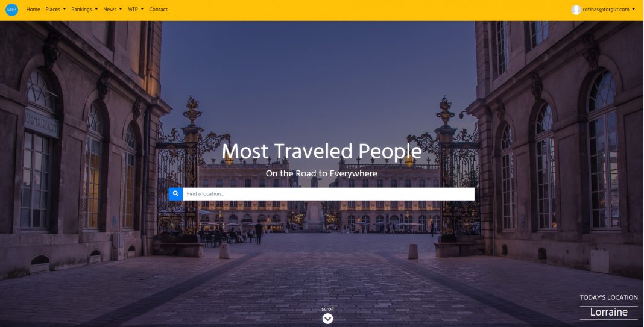Open today's location Lorraine
This screenshot has height=327, width=644.
[x=608, y=312]
